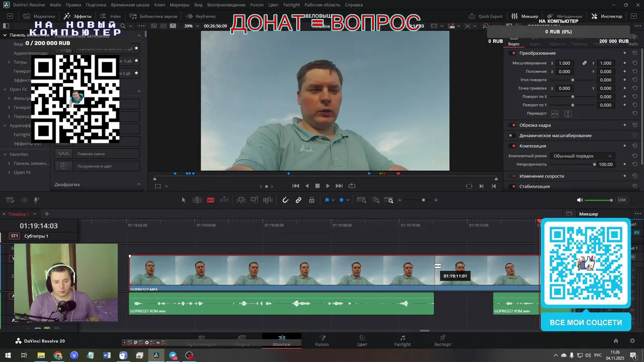
Task: Select the red Blade Edit tool
Action: 210,200
